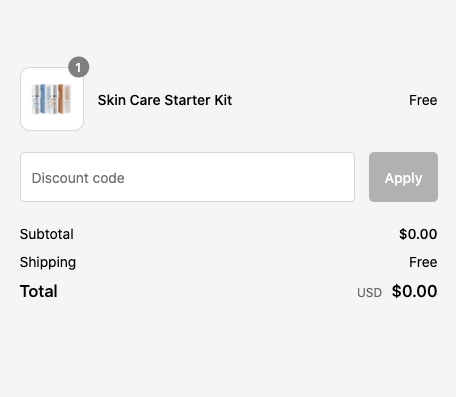
Task: Click the Total label
Action: 39,291
